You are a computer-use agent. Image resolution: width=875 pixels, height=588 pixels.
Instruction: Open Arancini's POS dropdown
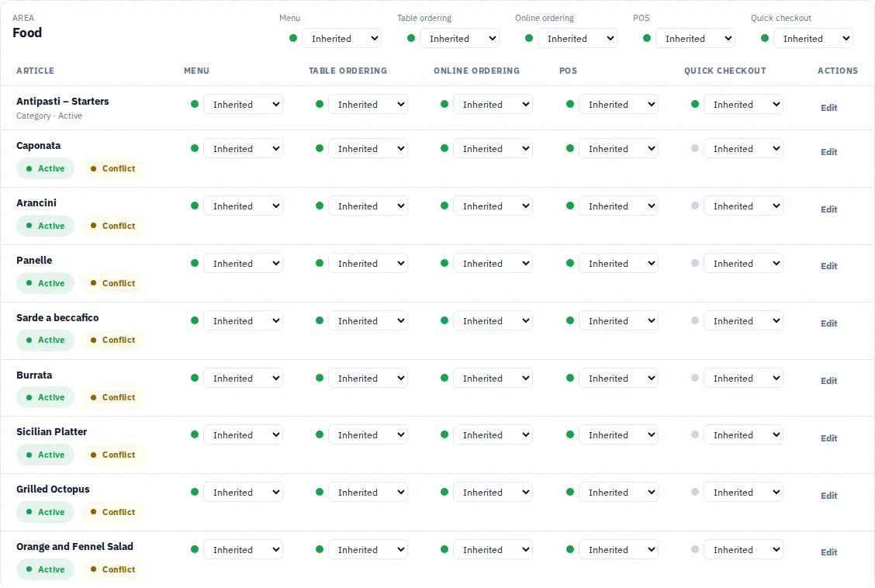coord(618,206)
